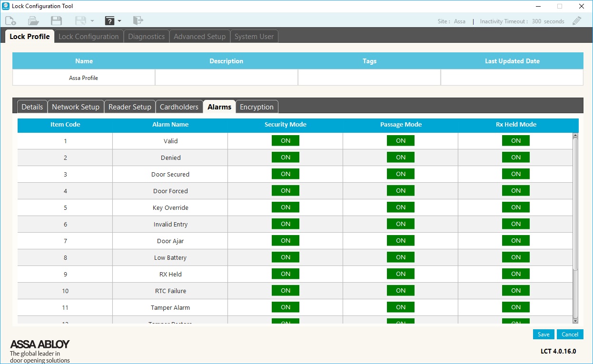
Task: Switch to the Lock Configuration tab
Action: point(89,37)
